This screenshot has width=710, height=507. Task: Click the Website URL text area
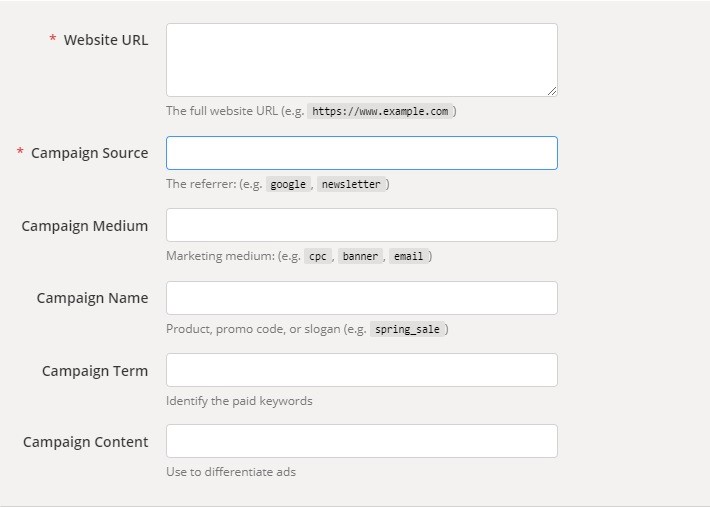coord(362,60)
